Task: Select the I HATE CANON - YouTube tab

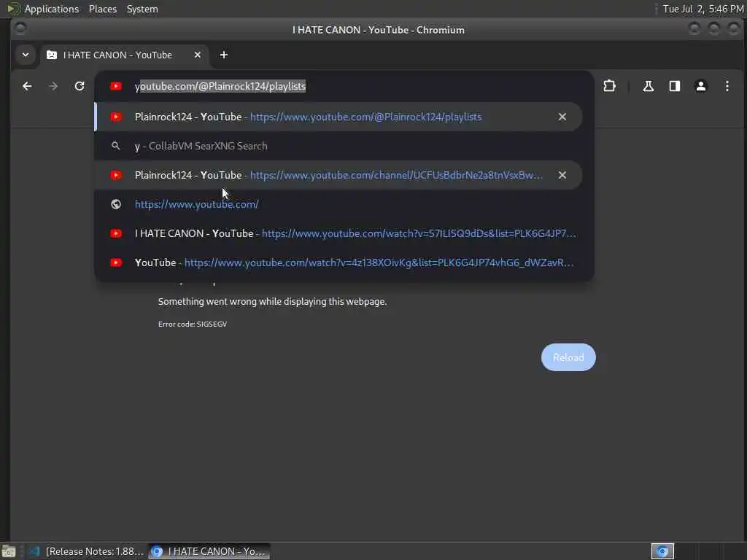Action: [x=124, y=55]
